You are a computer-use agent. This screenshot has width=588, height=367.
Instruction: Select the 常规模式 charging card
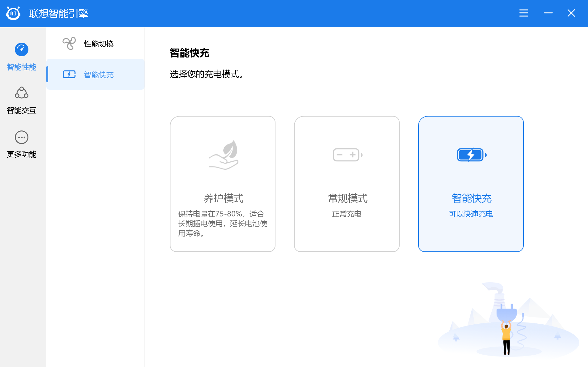coord(347,184)
